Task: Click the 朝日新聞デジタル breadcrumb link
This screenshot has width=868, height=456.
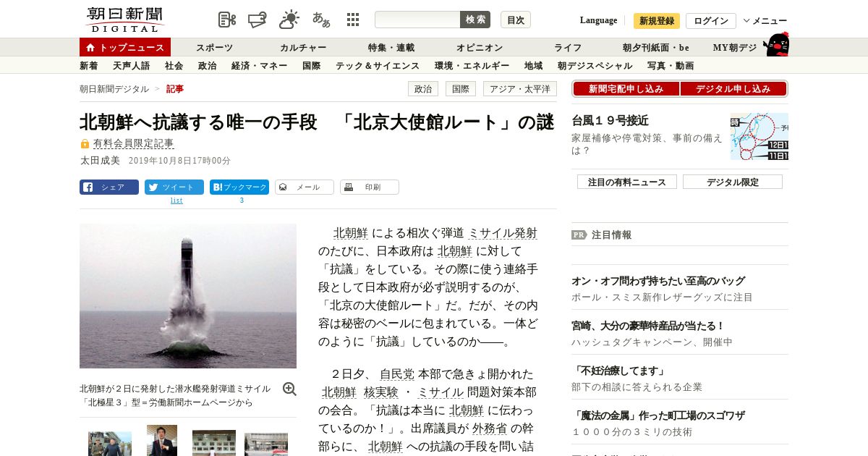Action: (x=114, y=89)
